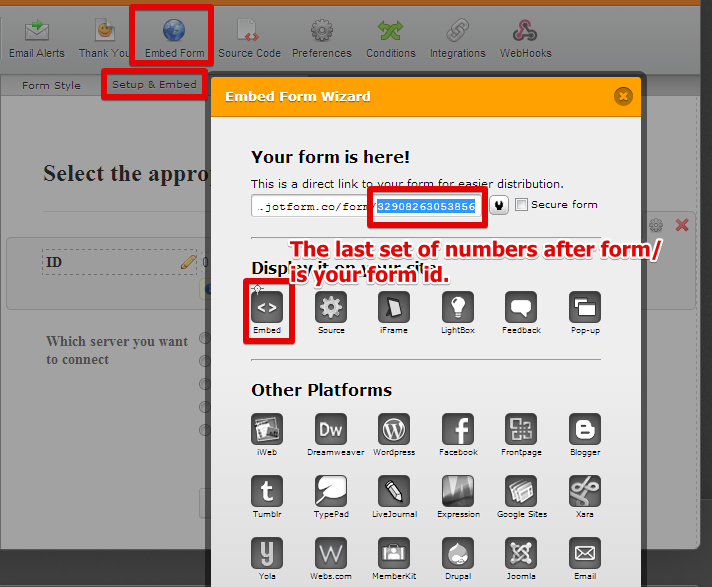Choose the Tumblr platform icon

coord(267,492)
